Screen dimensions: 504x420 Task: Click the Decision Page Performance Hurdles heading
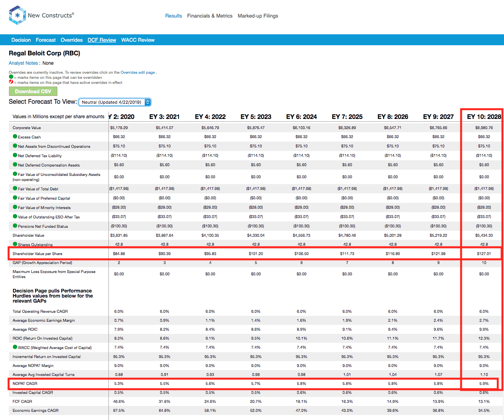53,296
